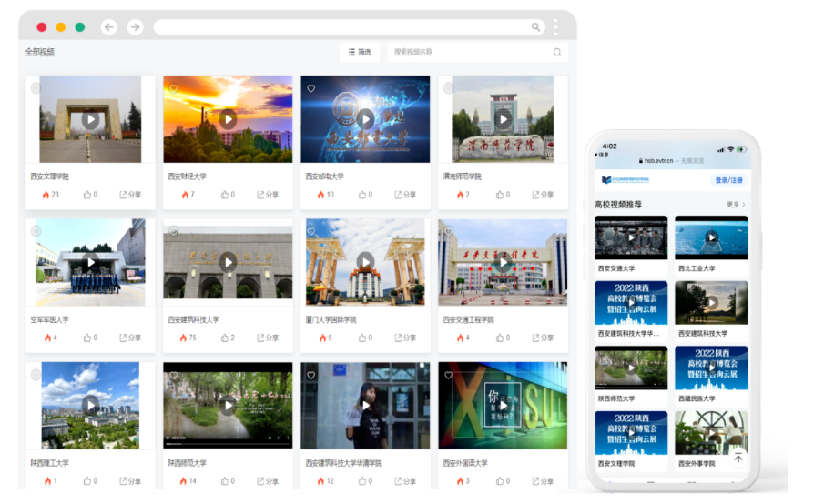Share the 陕西理工大学 video
This screenshot has height=504, width=824.
click(x=130, y=481)
